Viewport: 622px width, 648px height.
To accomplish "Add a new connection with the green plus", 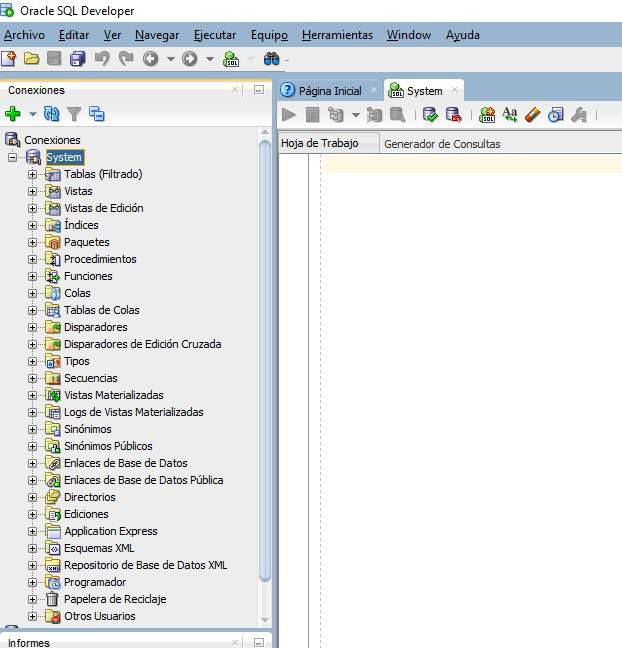I will pyautogui.click(x=13, y=114).
